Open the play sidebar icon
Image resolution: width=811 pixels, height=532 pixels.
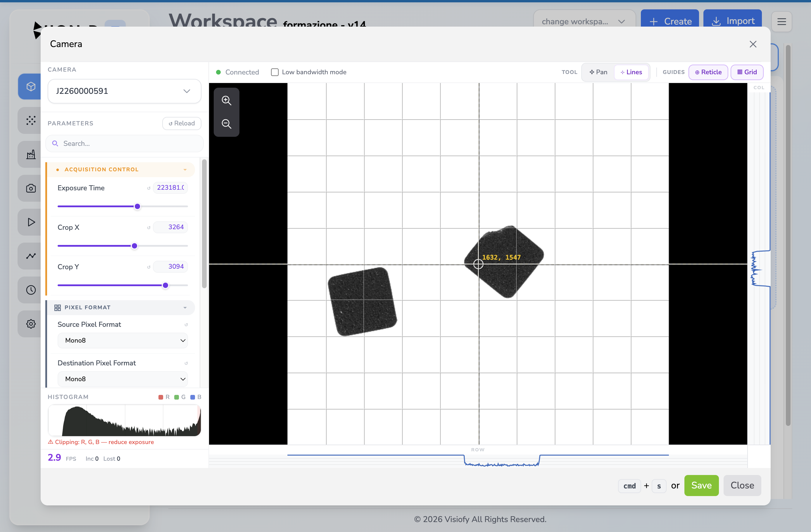[x=31, y=222]
